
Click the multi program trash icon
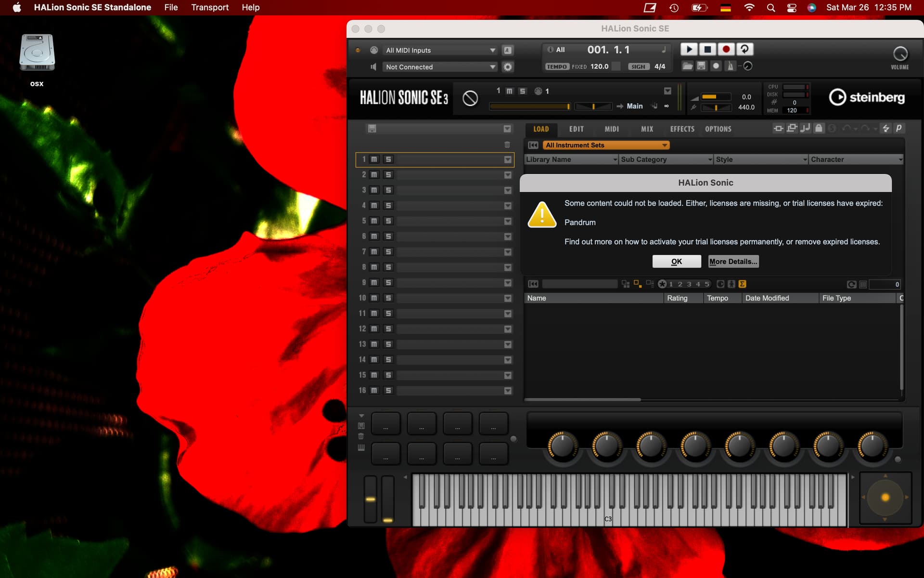(507, 144)
